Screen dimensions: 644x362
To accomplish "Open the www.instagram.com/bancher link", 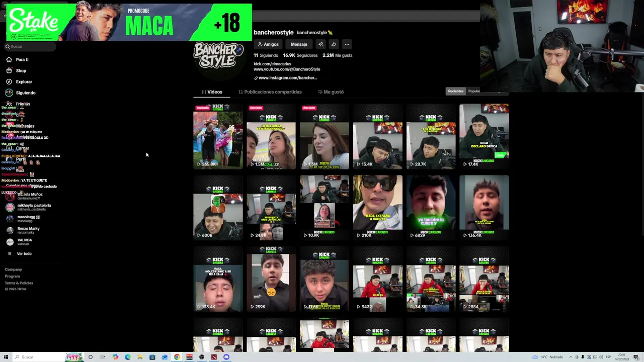I will pos(286,78).
